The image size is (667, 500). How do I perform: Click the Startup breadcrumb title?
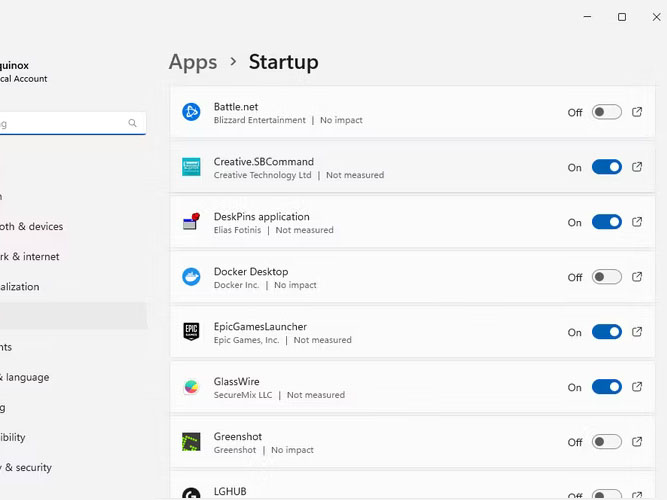click(x=283, y=62)
